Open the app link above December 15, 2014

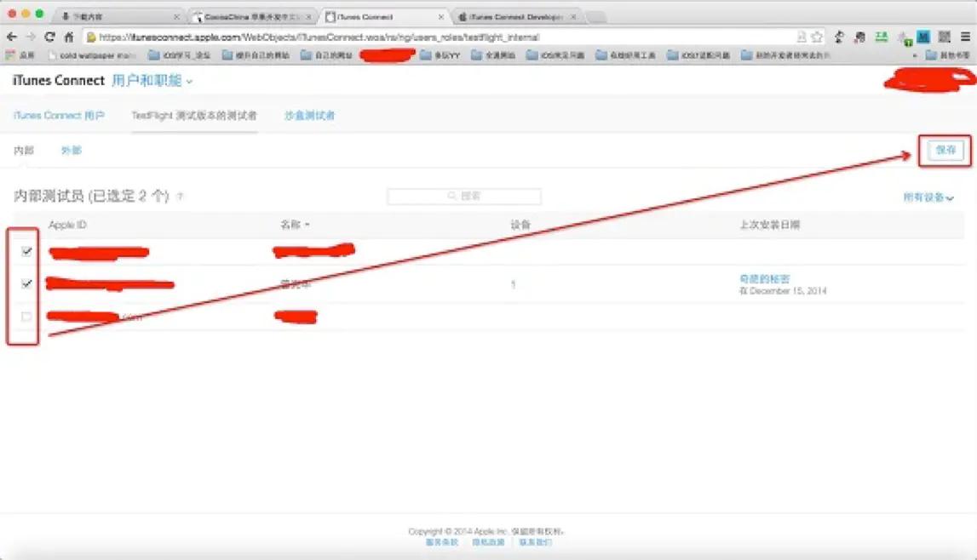pyautogui.click(x=765, y=279)
